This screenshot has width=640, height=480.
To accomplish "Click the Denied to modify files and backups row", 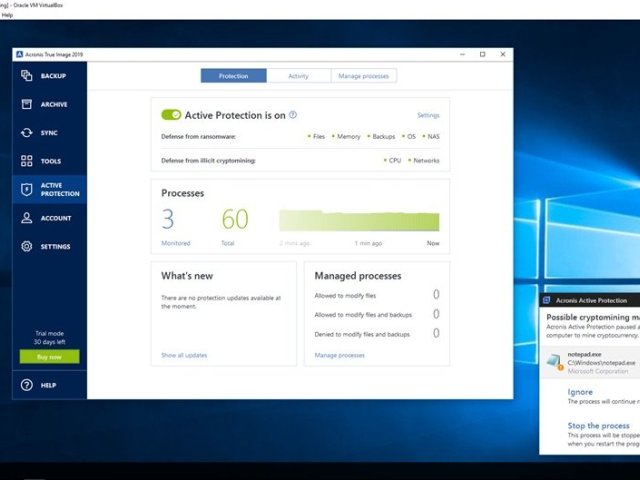I will 377,334.
